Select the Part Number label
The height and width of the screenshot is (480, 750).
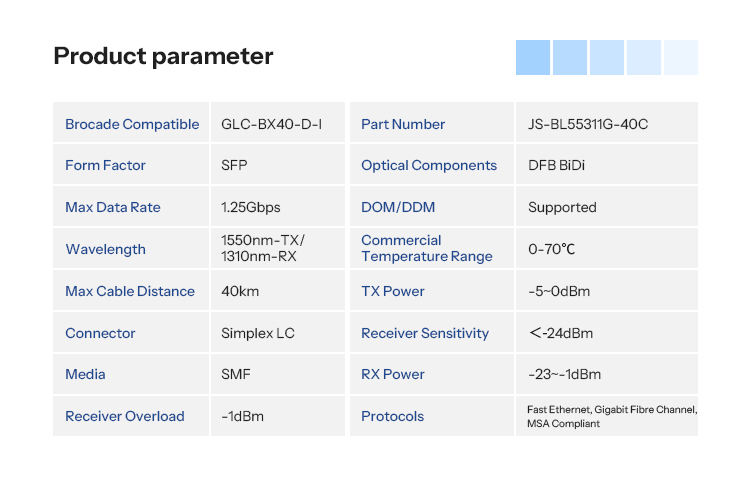pyautogui.click(x=403, y=124)
